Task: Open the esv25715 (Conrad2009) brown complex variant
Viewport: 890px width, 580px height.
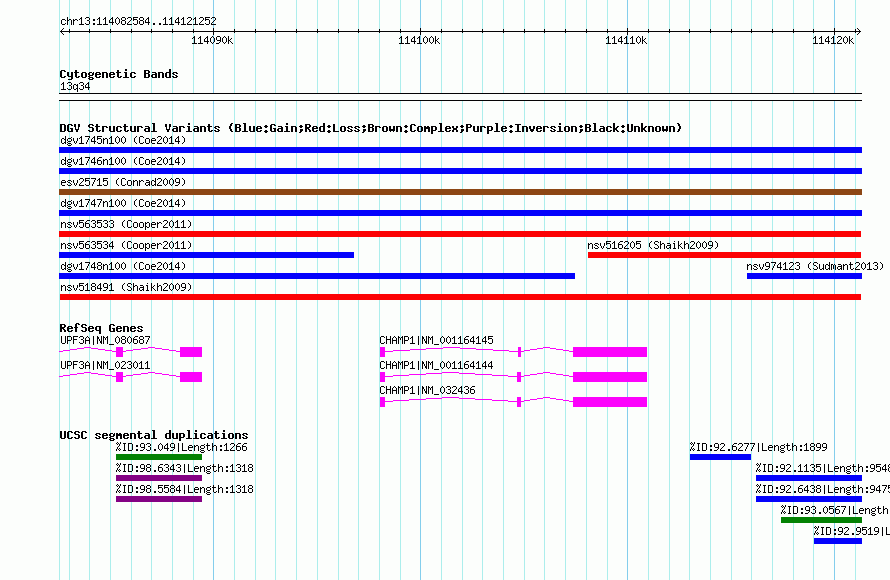Action: click(x=460, y=192)
